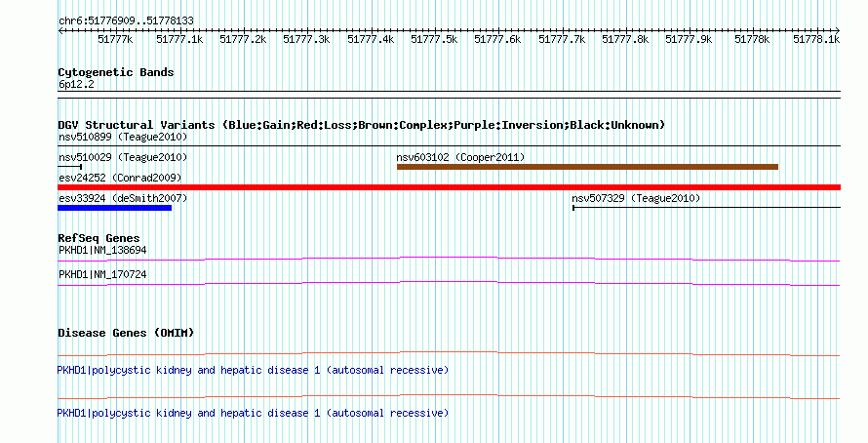Select the esv24252 red loss variant bar
Viewport: 868px width, 443px height.
click(449, 187)
